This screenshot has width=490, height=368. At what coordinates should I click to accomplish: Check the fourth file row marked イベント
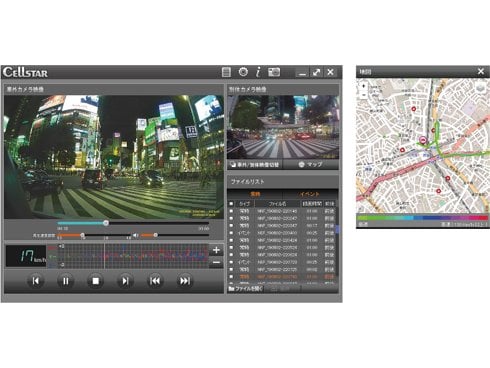[231, 233]
